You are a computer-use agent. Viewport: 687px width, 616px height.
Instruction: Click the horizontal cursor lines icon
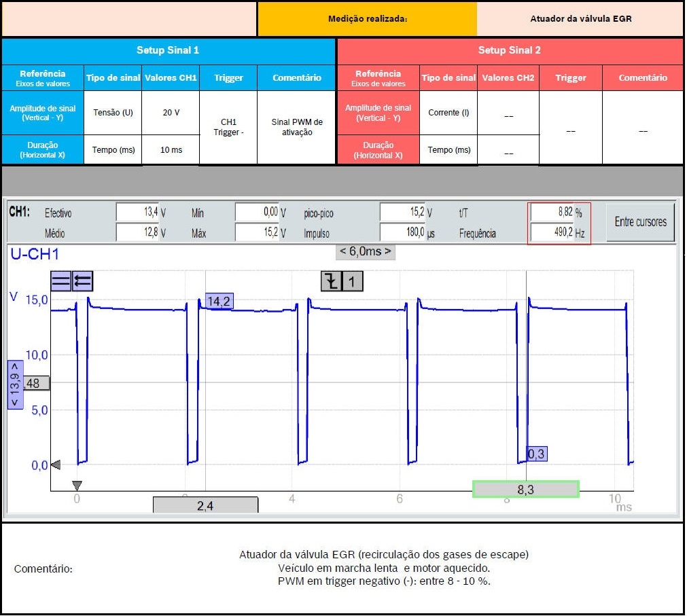pyautogui.click(x=60, y=280)
